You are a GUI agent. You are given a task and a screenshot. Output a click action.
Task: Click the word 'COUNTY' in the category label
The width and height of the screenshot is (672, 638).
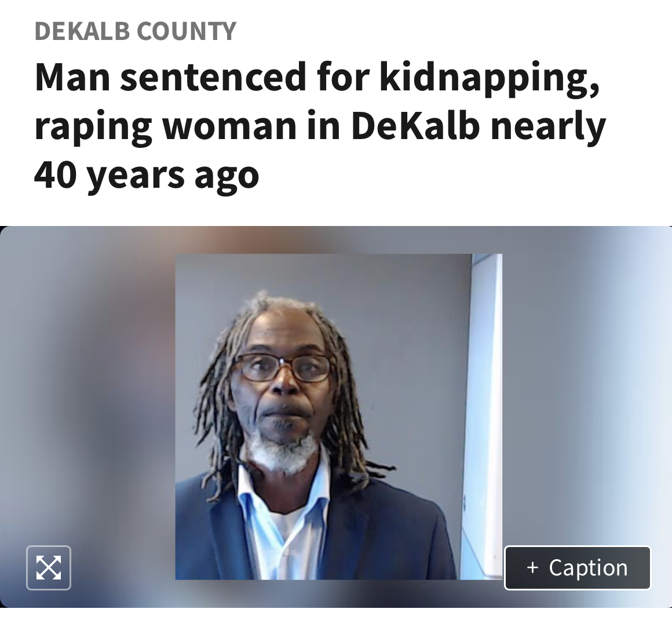[x=187, y=31]
